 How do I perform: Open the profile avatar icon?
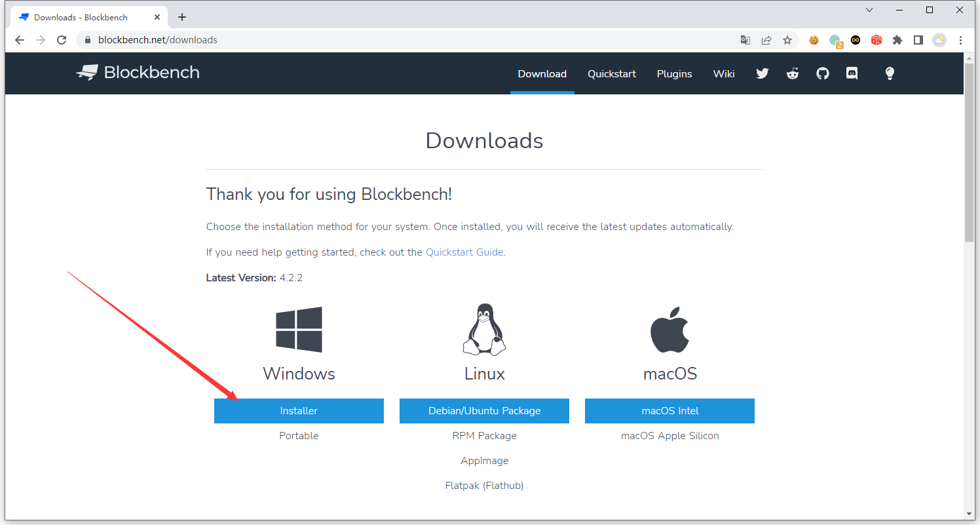(x=939, y=40)
